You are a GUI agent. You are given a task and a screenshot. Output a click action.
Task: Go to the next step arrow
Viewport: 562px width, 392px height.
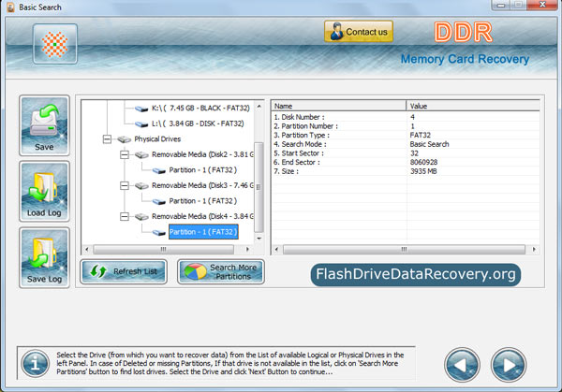coord(509,365)
